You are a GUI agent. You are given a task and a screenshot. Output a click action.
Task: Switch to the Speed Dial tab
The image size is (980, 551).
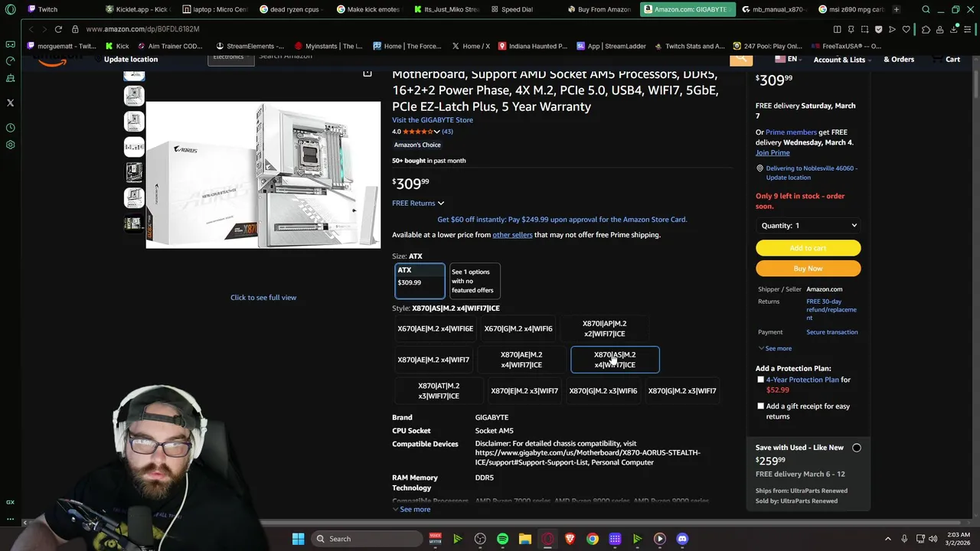click(517, 9)
